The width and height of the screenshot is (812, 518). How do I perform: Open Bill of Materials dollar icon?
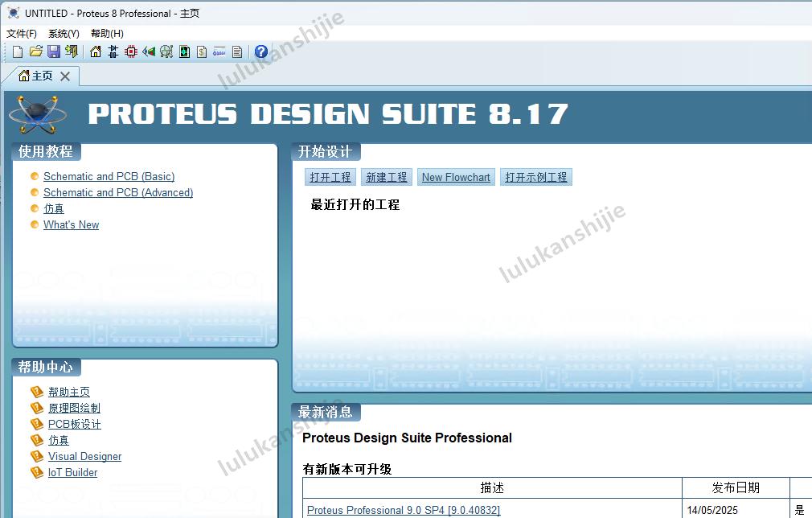pos(202,51)
